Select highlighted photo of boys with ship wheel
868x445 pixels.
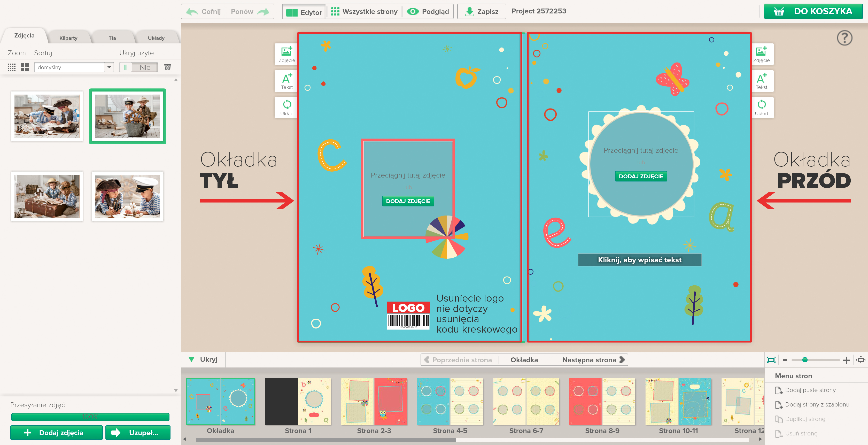click(x=127, y=116)
